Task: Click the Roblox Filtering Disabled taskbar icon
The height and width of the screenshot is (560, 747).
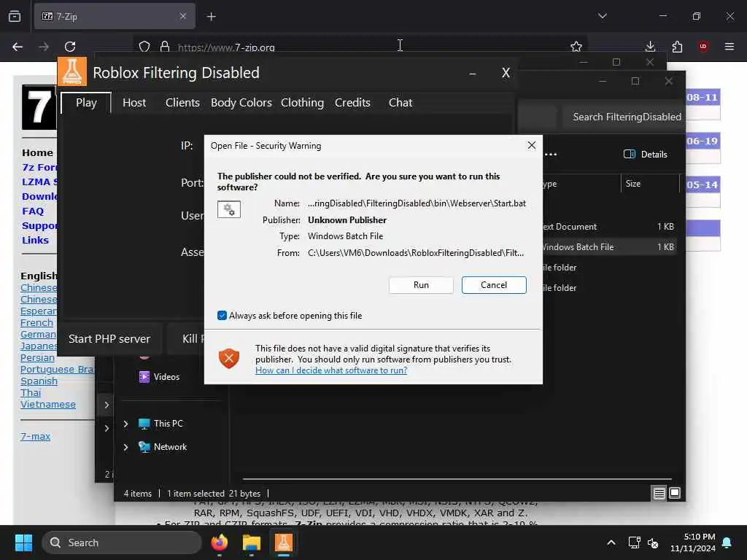Action: [x=284, y=542]
